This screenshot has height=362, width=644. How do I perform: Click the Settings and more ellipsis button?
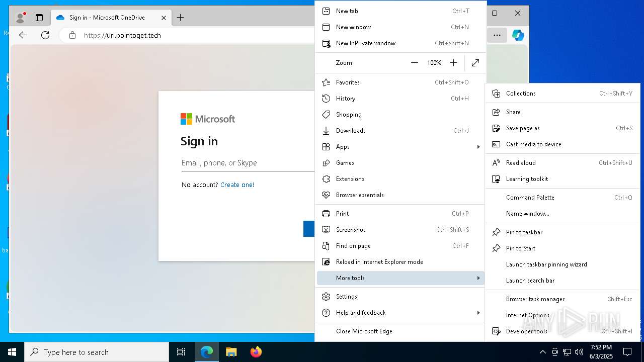(x=497, y=35)
